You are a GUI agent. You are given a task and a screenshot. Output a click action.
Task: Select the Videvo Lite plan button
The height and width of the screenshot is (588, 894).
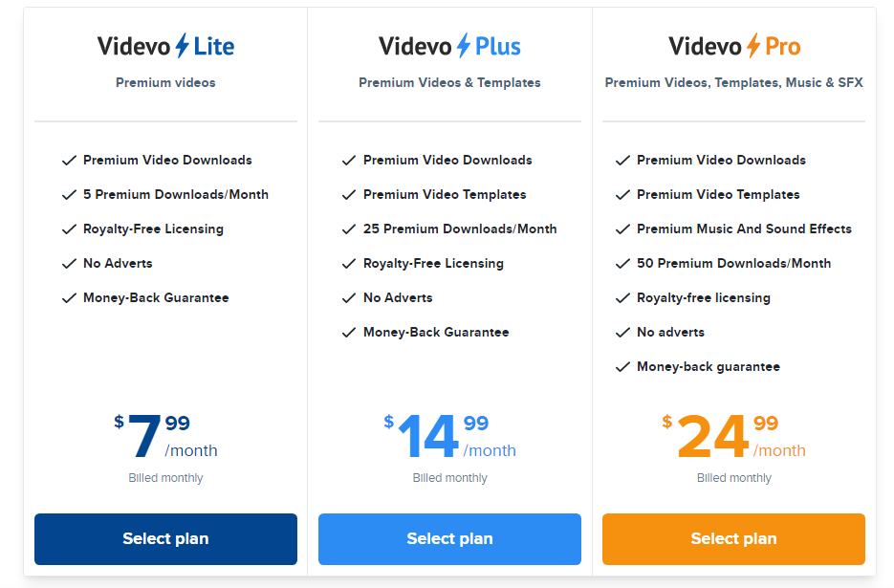[165, 539]
